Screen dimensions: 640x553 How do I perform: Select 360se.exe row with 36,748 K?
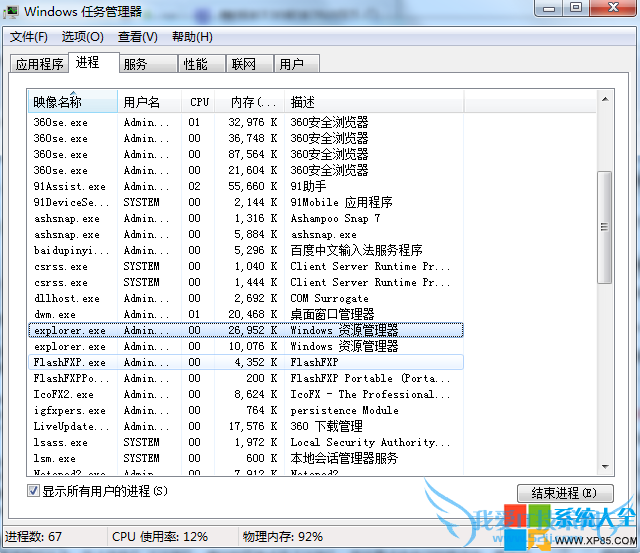246,138
